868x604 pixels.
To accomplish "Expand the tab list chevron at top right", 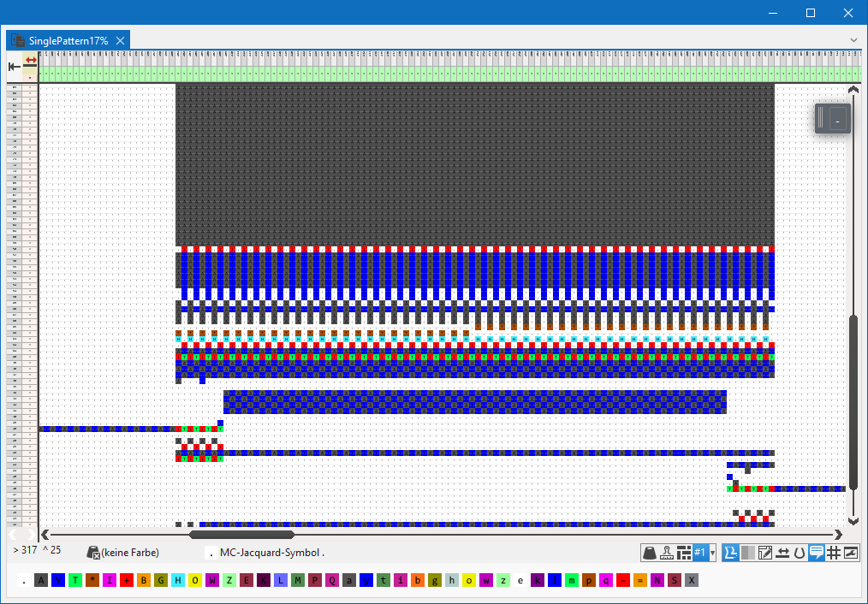I will (853, 40).
